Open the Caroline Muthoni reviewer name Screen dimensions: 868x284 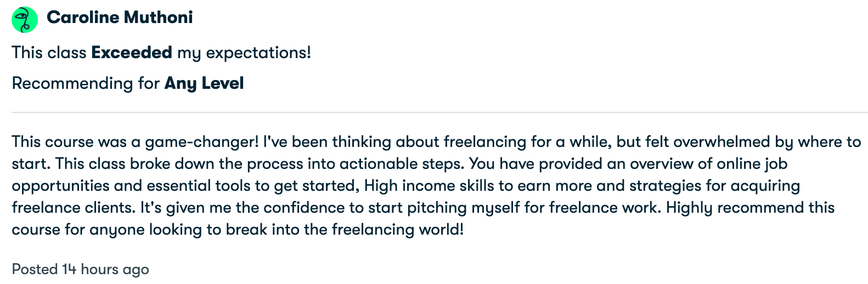pyautogui.click(x=120, y=18)
